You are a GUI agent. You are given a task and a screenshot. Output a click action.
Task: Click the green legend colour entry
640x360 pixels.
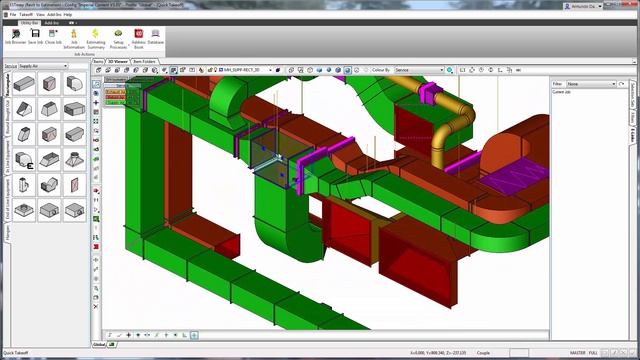115,102
